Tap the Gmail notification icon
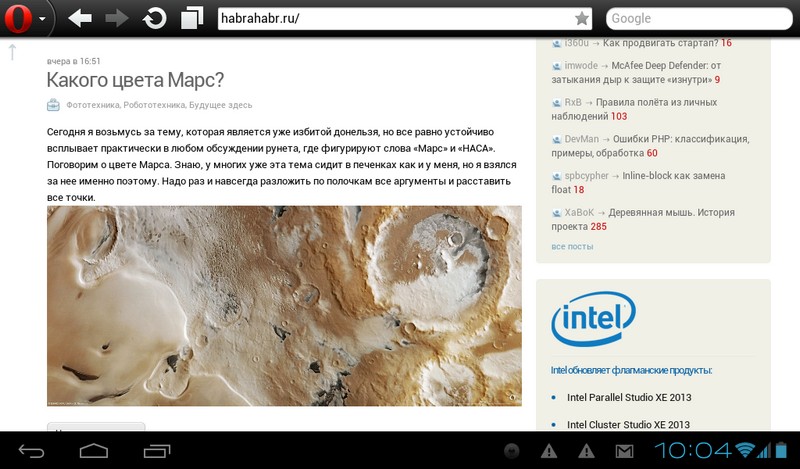800x469 pixels. coord(624,451)
